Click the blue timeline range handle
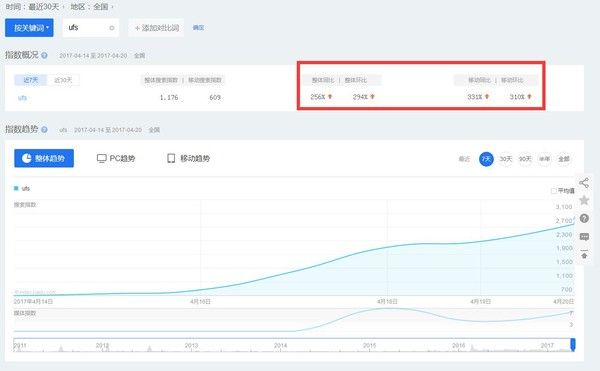This screenshot has width=600, height=371. [573, 344]
